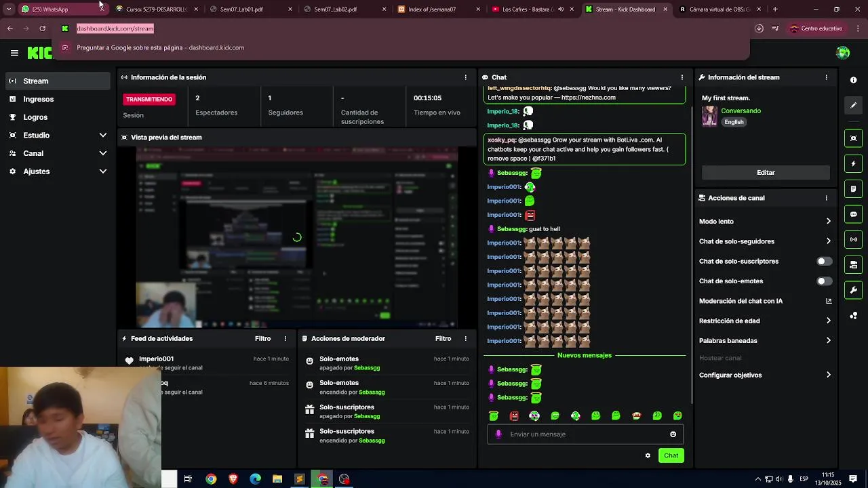Open three-dot menu of Acciones de moderador
This screenshot has height=488, width=868.
[465, 338]
